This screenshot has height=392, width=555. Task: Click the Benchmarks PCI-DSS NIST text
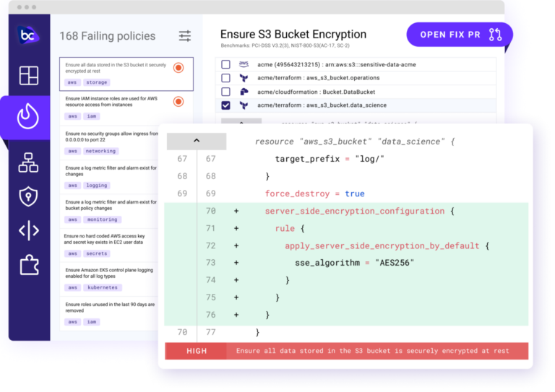pos(285,45)
